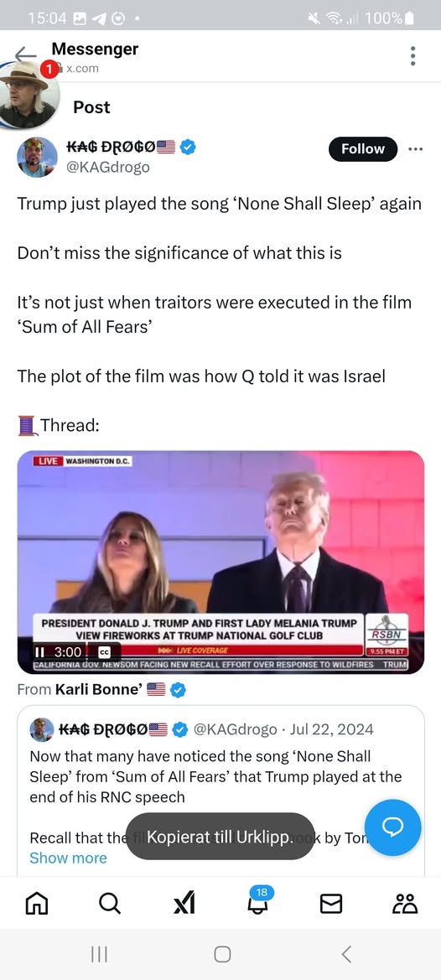Tap the Android recent apps button
The height and width of the screenshot is (980, 441).
pos(99,954)
